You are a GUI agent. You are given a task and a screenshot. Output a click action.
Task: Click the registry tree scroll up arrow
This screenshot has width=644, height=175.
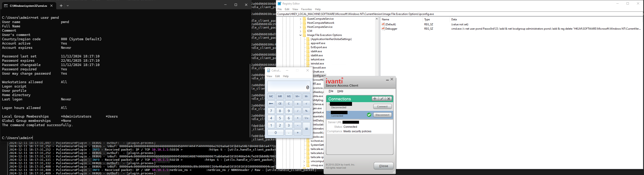(x=377, y=19)
